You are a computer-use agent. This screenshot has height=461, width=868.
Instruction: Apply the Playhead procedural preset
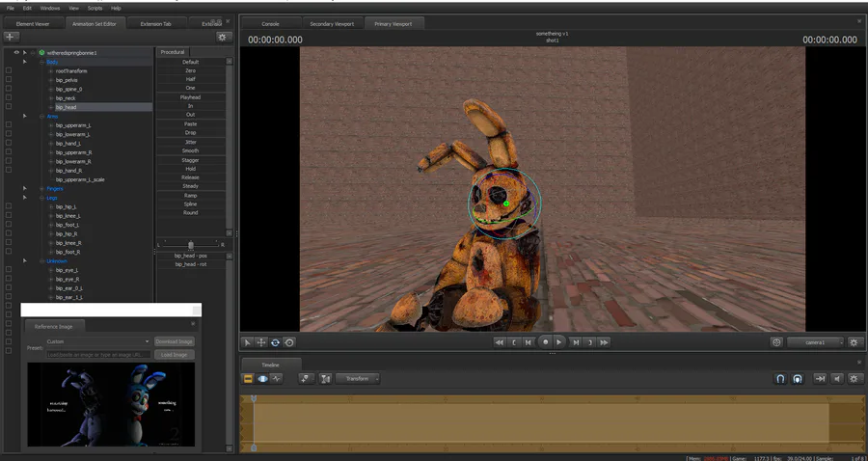[190, 97]
